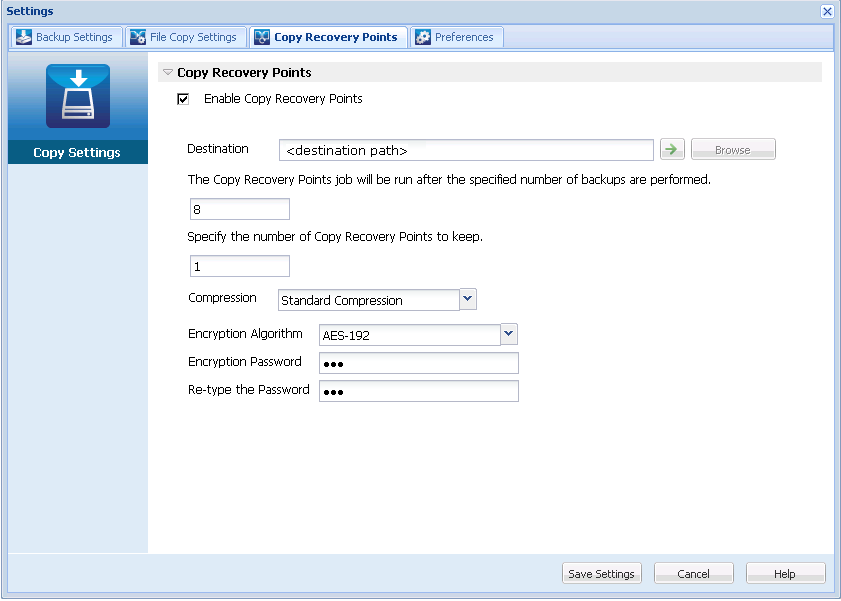
Task: Click the number of backups field showing 8
Action: tap(239, 208)
